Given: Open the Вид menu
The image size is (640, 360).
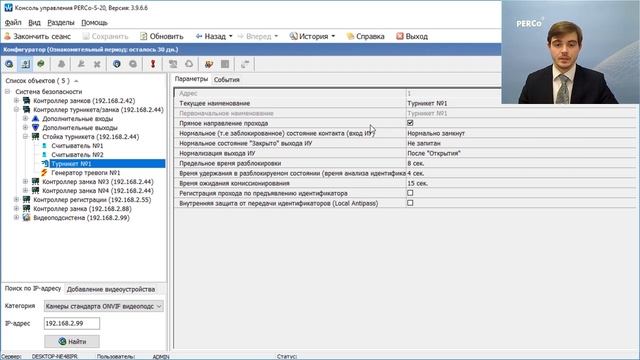Looking at the screenshot, I should 34,22.
